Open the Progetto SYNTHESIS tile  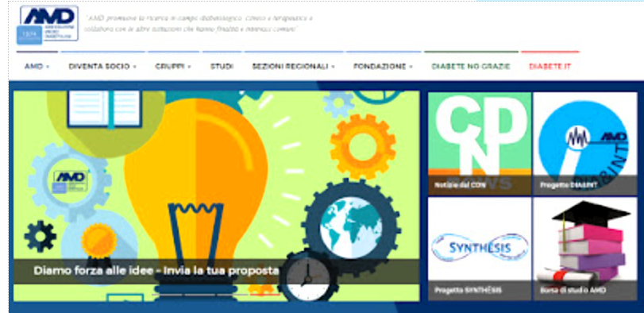coord(480,249)
